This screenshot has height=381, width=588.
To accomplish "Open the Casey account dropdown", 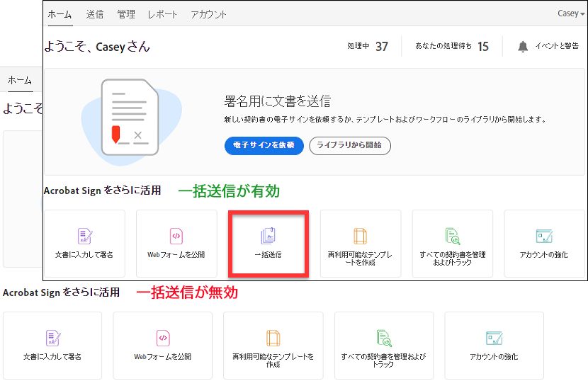I will point(571,13).
